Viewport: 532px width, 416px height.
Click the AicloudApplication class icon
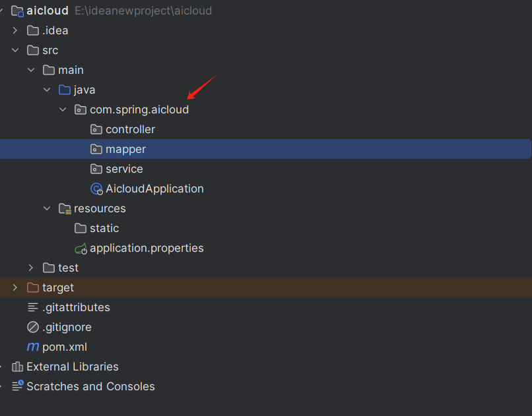tap(96, 189)
